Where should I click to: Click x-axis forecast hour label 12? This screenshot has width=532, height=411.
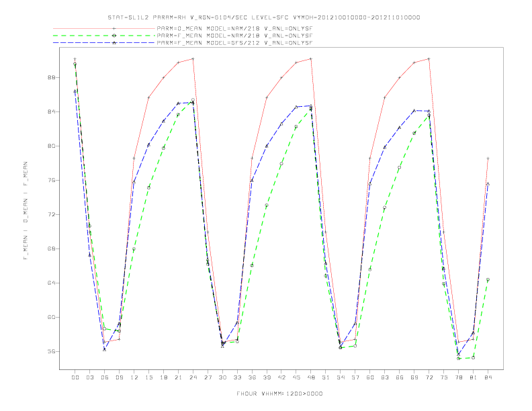pos(134,377)
